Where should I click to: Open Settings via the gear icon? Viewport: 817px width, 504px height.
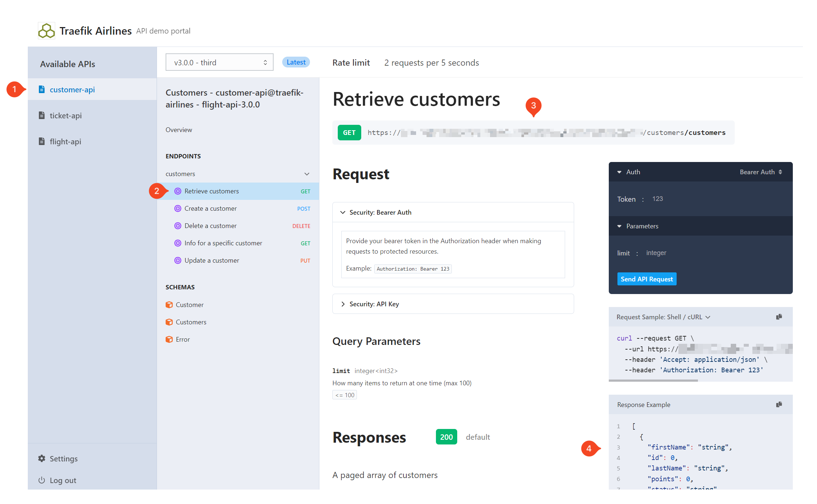(x=42, y=458)
